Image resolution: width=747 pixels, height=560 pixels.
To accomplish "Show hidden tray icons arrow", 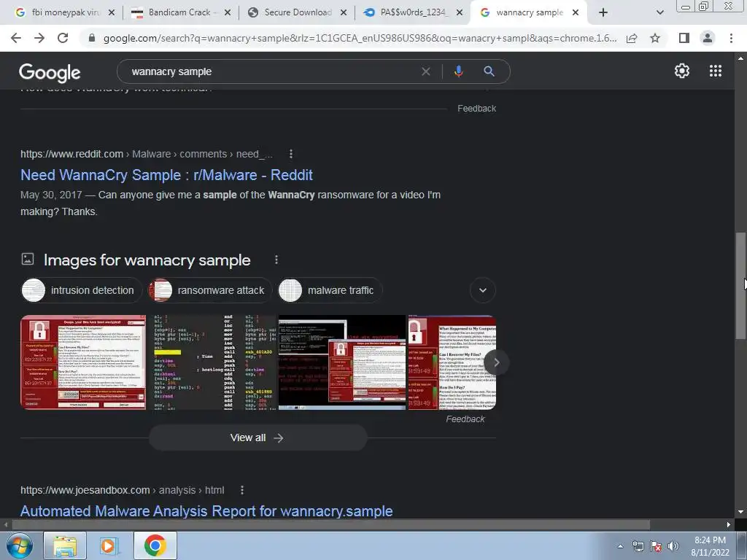I will (x=620, y=546).
